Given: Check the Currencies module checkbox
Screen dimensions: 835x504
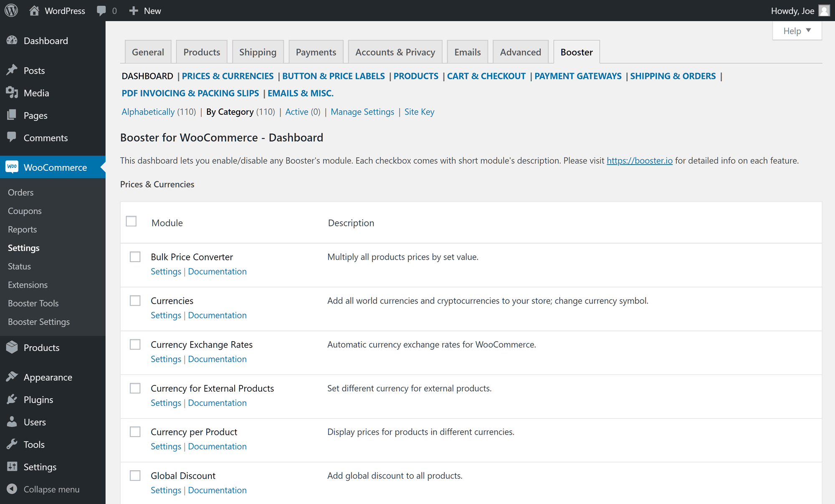Looking at the screenshot, I should 135,300.
